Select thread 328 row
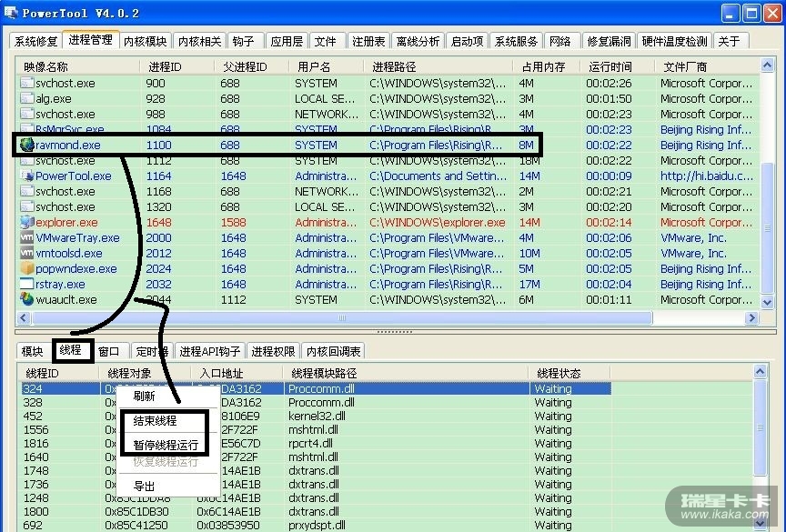 point(317,402)
